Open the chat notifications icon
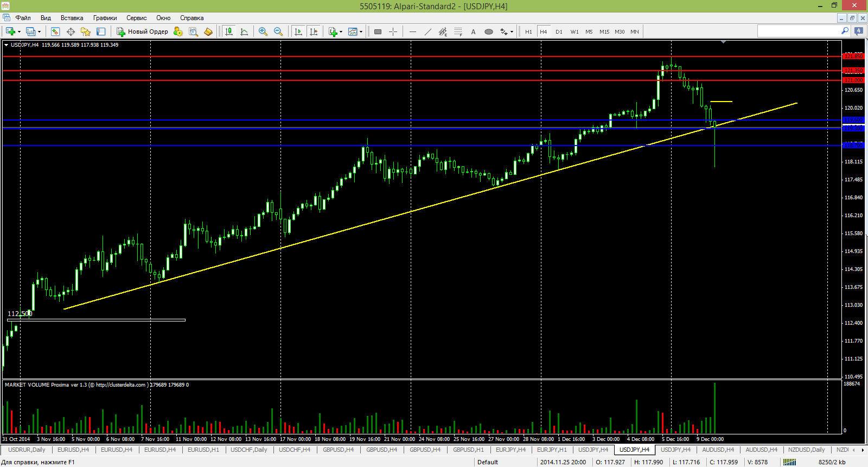The width and height of the screenshot is (868, 467). click(x=859, y=31)
